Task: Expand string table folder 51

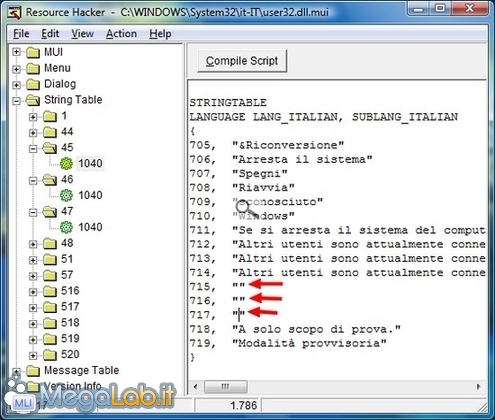Action: (33, 260)
